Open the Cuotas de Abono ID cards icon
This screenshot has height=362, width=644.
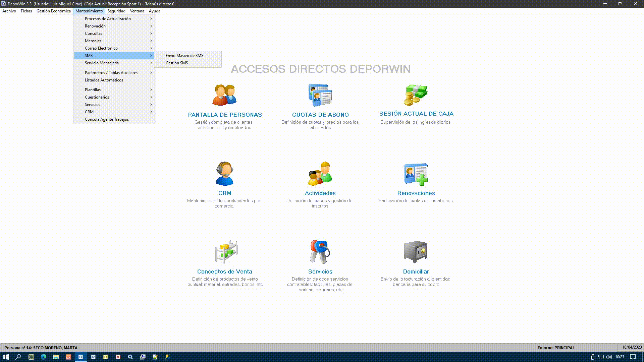pos(320,95)
